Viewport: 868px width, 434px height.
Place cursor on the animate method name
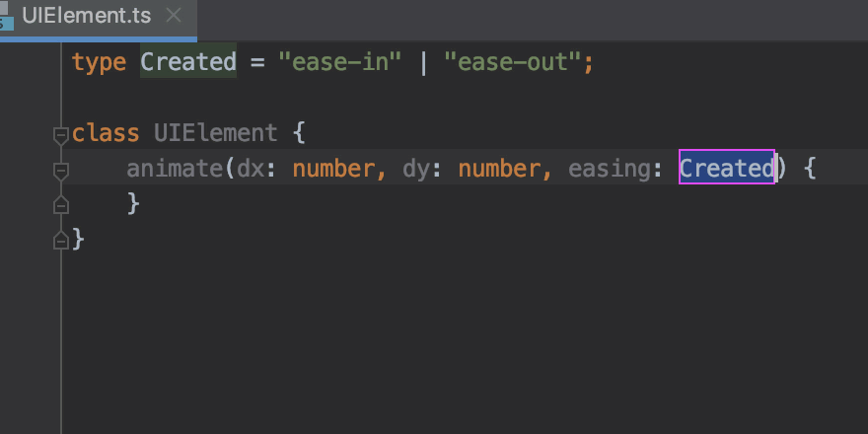click(x=175, y=169)
